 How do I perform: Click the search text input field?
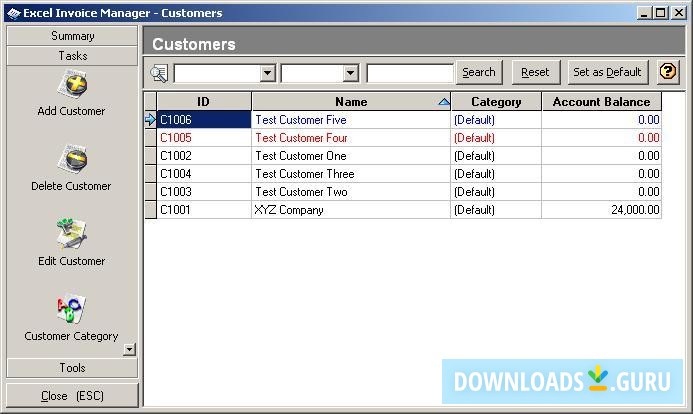pyautogui.click(x=410, y=73)
